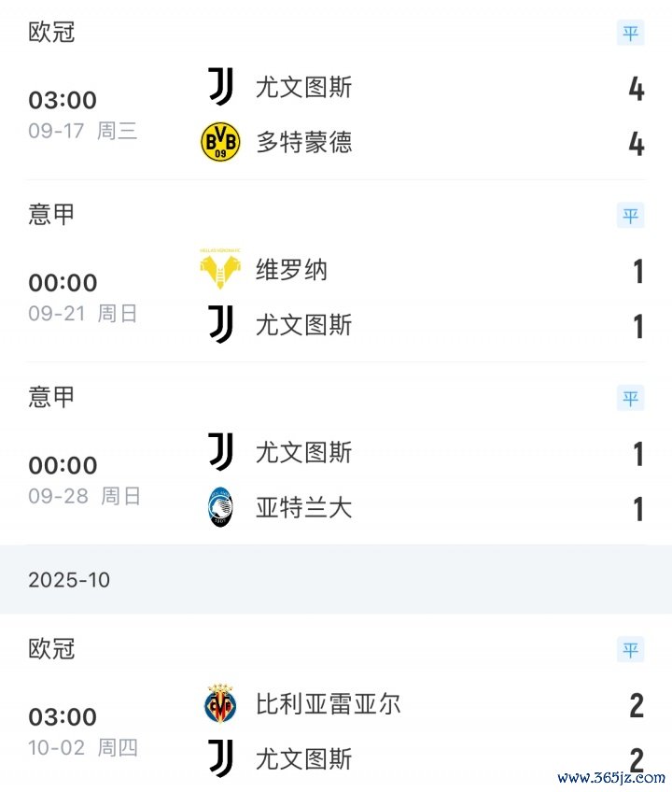
Task: Tap Juventus logo in the Dortmund match
Action: [x=221, y=87]
